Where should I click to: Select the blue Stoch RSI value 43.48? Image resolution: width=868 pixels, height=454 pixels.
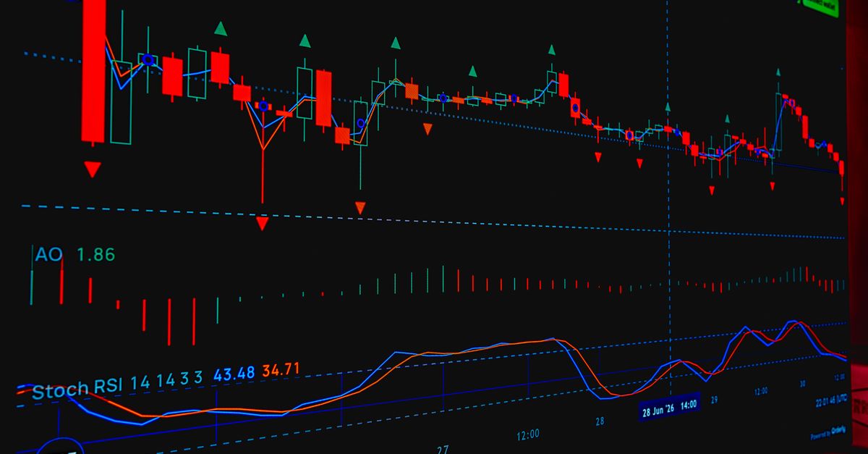point(234,374)
